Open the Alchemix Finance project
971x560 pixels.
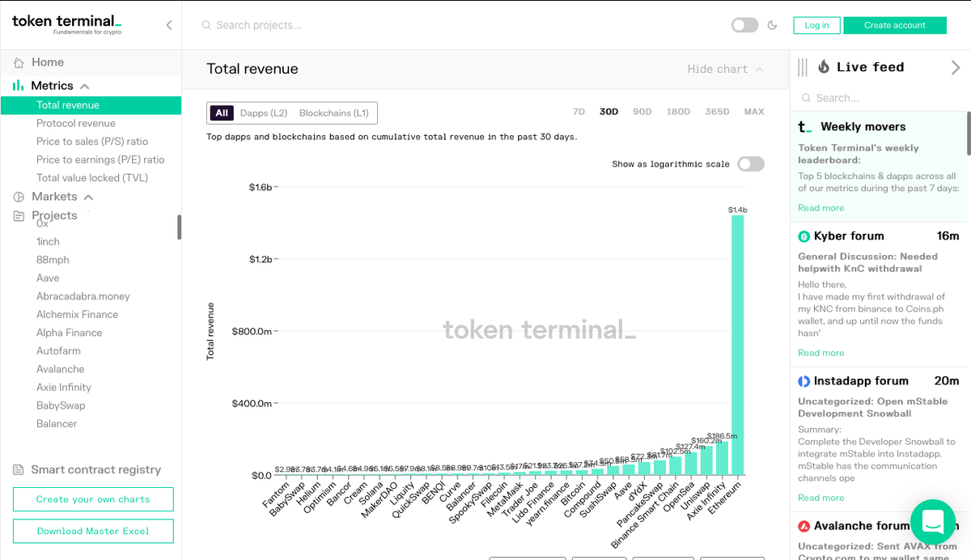77,315
